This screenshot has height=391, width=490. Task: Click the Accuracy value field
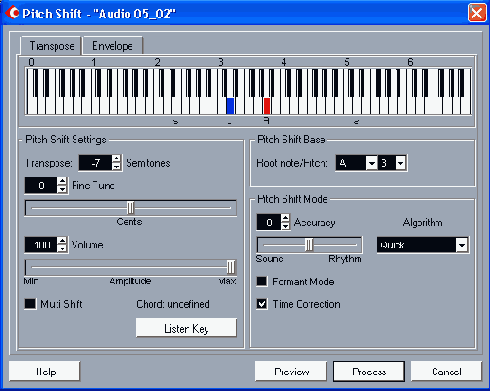269,222
